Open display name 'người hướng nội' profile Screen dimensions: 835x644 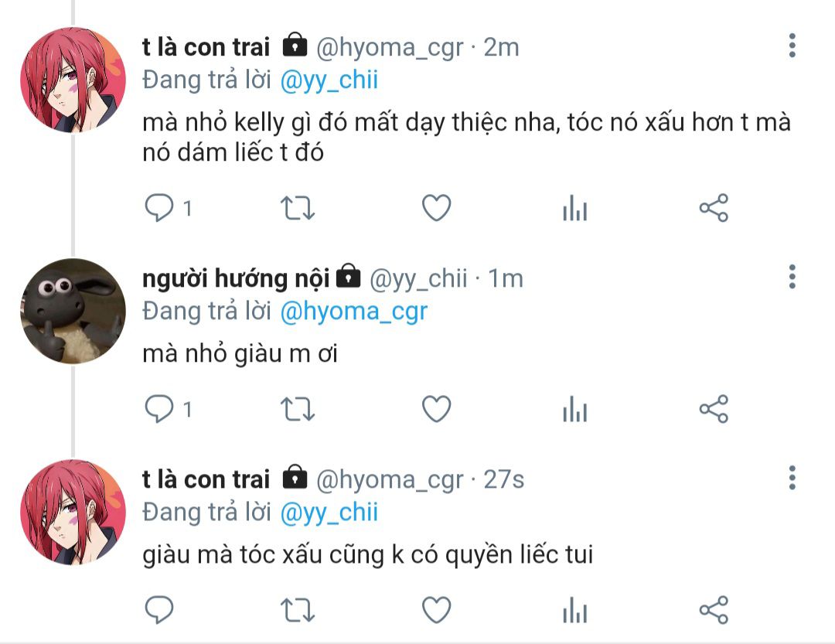point(236,278)
